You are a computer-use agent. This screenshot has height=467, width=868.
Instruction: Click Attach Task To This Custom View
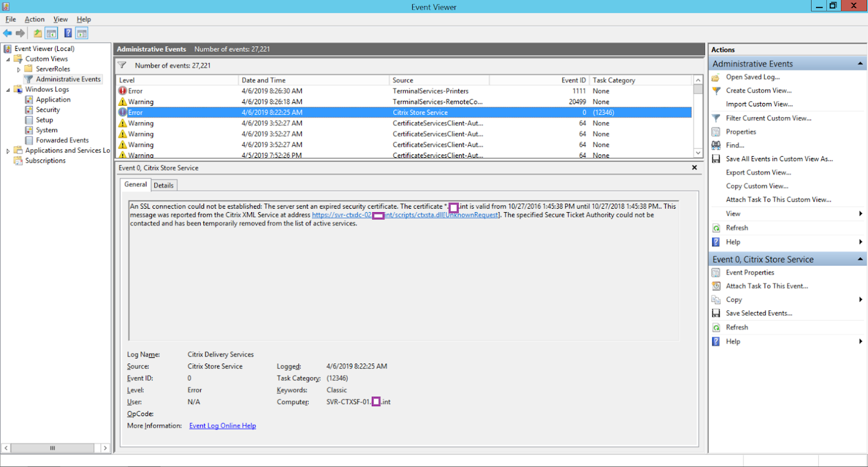pyautogui.click(x=779, y=200)
